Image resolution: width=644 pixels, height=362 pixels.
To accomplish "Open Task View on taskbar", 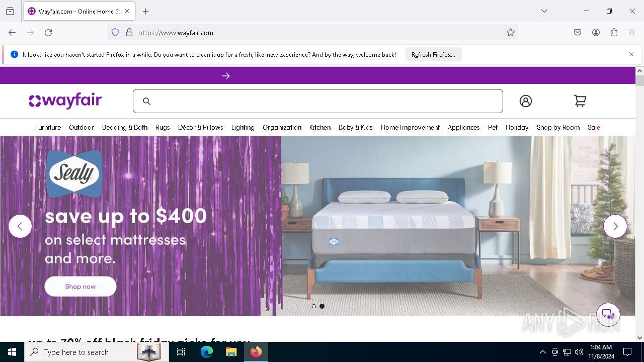I will pyautogui.click(x=181, y=352).
